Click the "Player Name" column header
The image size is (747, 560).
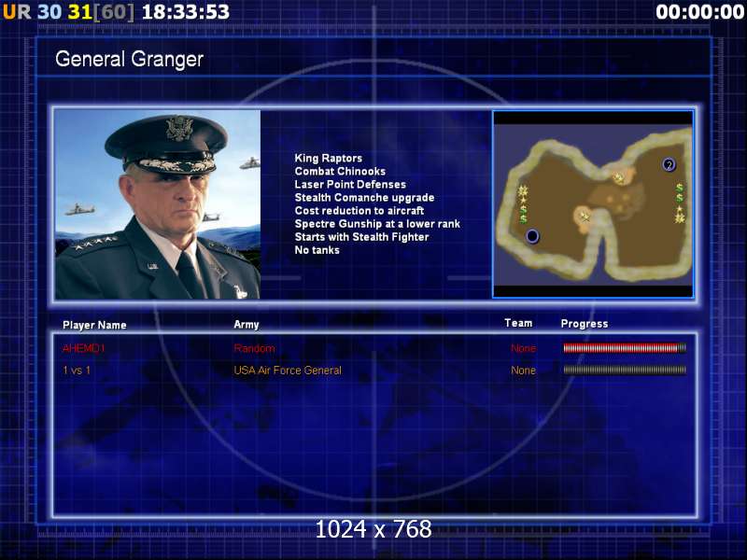[94, 325]
